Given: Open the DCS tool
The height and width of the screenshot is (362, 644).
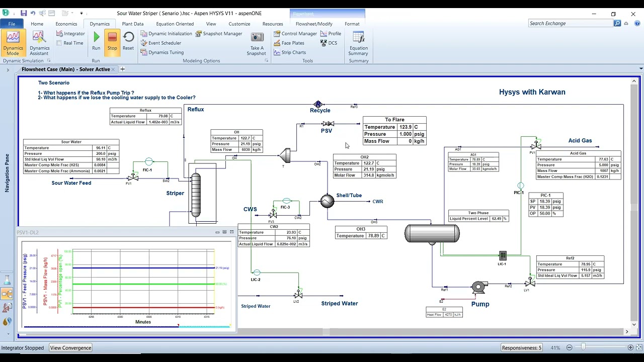Looking at the screenshot, I should [x=329, y=43].
